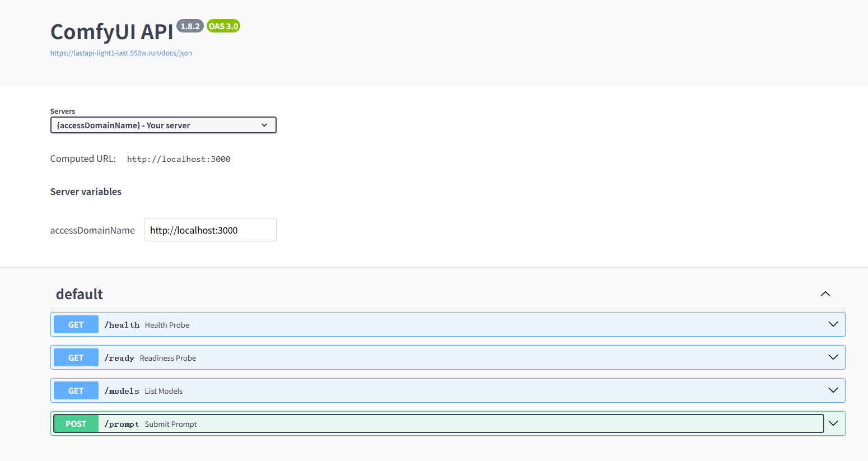Click the POST badge for /prompt
The width and height of the screenshot is (868, 461).
76,424
